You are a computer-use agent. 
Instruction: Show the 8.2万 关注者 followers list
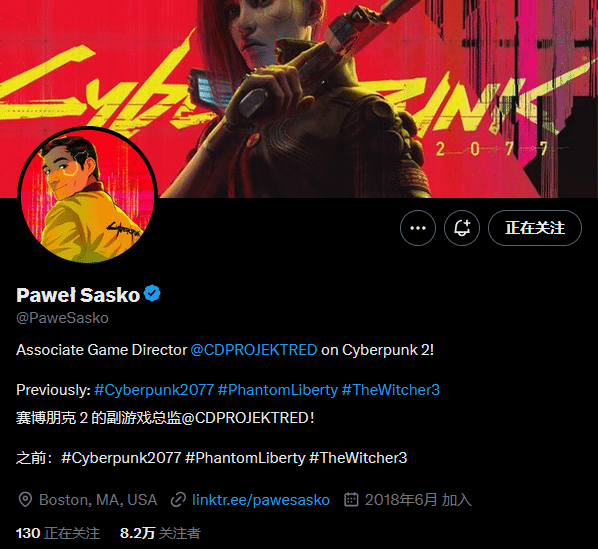160,533
